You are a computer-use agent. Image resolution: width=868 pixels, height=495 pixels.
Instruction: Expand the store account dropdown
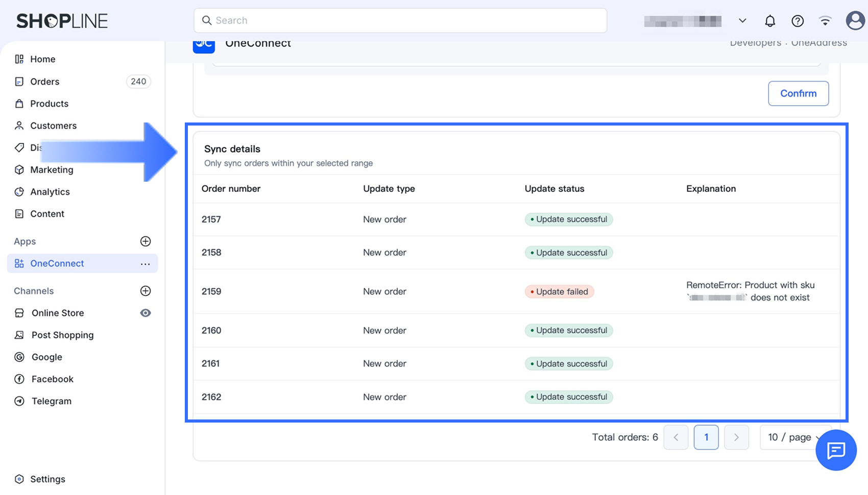(x=742, y=21)
